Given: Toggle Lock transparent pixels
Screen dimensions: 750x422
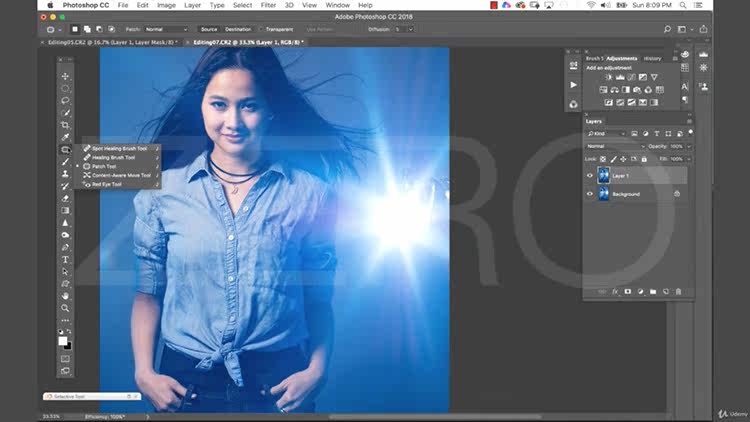Looking at the screenshot, I should 603,159.
